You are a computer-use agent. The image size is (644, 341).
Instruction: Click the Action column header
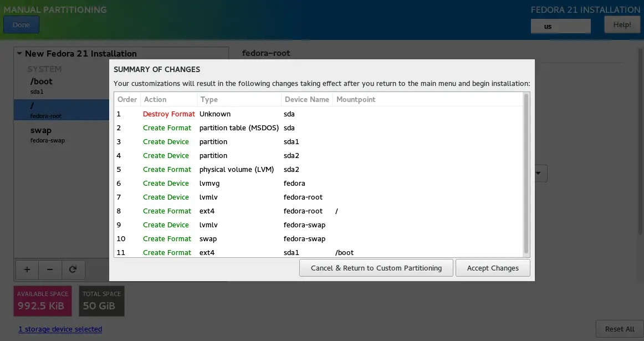169,99
